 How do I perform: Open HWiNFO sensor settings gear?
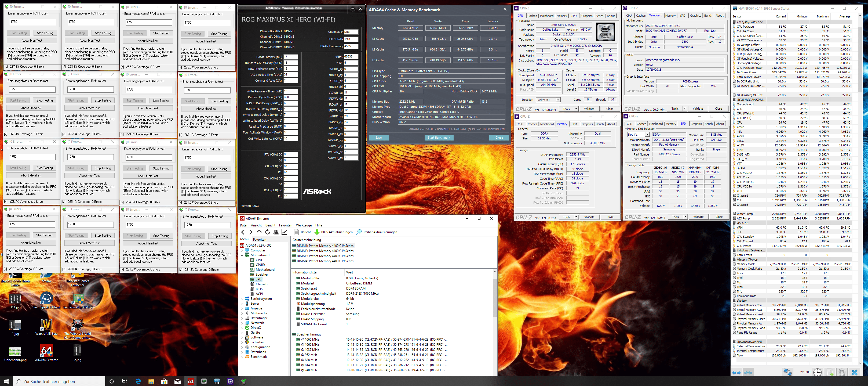(x=842, y=372)
